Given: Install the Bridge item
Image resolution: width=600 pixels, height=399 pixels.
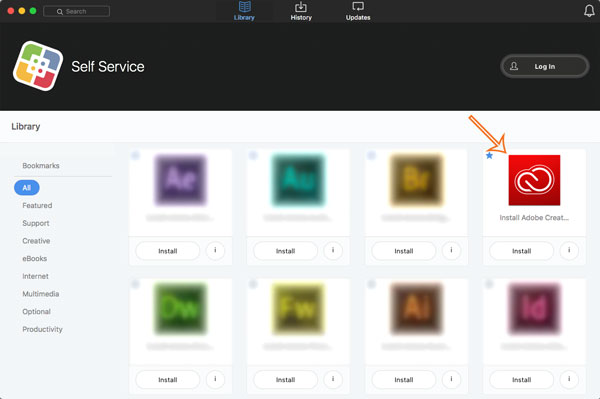Looking at the screenshot, I should pos(404,251).
